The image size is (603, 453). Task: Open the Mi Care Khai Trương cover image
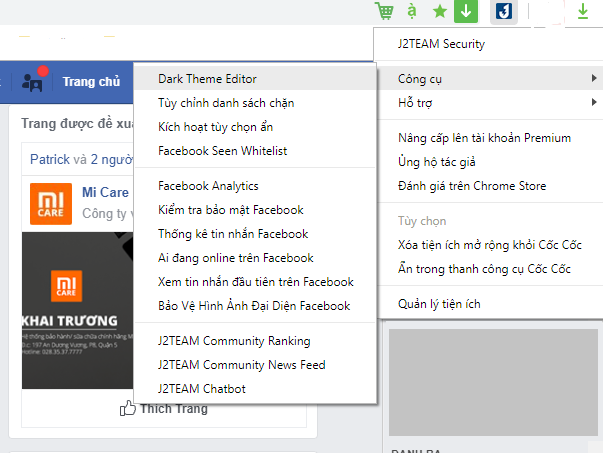(78, 310)
